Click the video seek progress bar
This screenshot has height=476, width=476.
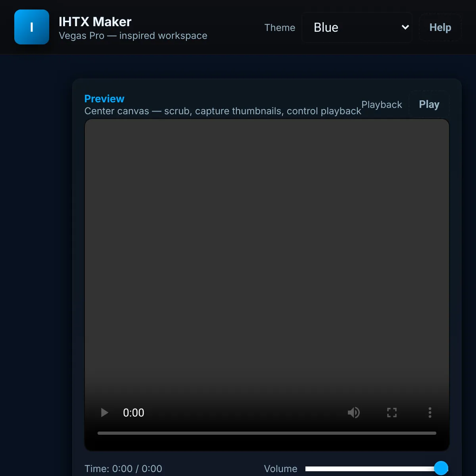pos(267,433)
